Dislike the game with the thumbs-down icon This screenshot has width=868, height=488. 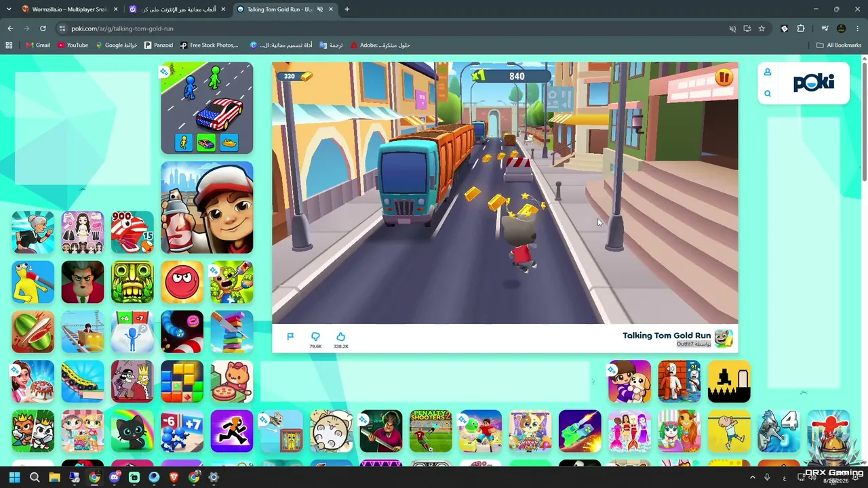point(315,337)
